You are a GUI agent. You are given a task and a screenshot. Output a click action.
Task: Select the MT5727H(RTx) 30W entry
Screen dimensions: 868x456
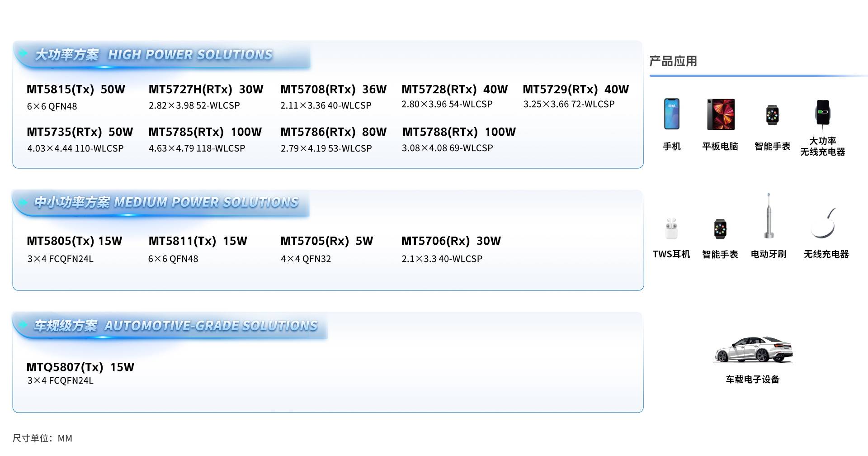point(206,90)
